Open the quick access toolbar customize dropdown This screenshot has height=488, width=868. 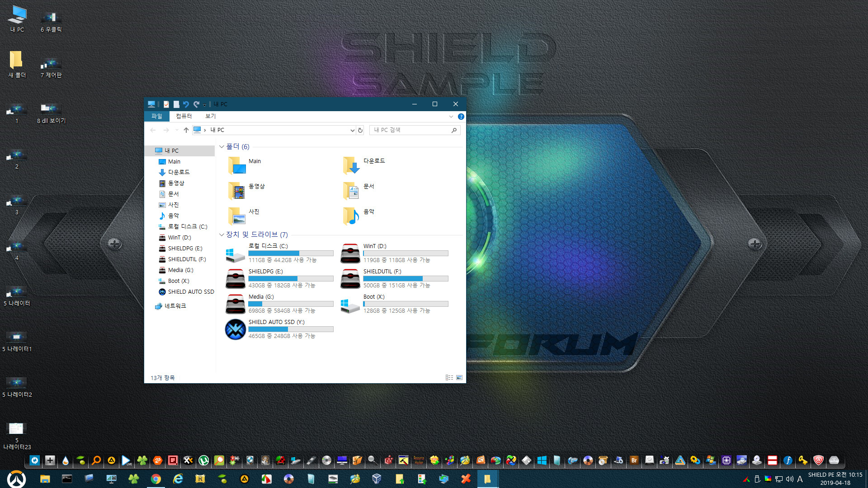click(x=204, y=105)
